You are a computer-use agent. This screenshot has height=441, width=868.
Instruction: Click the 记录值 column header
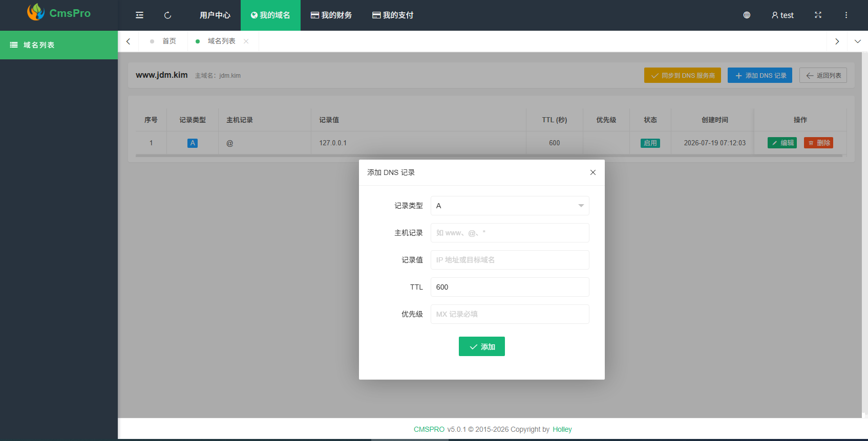pos(418,120)
